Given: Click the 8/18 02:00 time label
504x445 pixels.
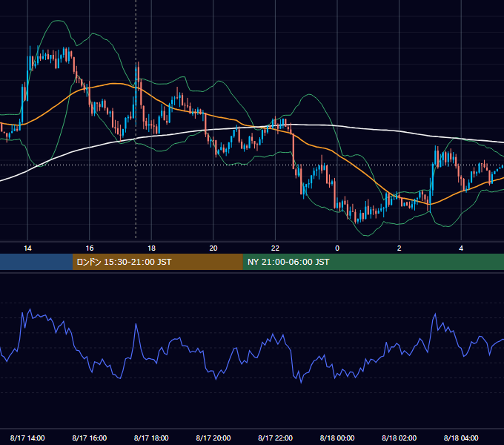Looking at the screenshot, I should point(399,438).
